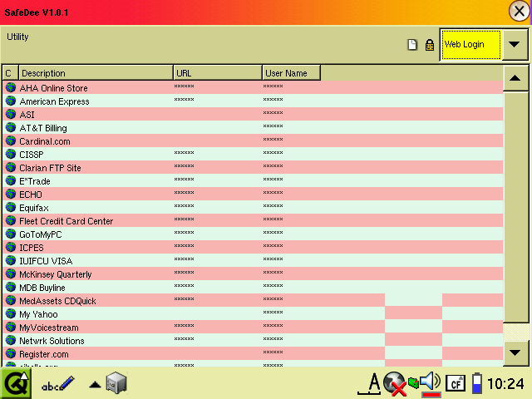This screenshot has width=532, height=399.
Task: Click globe icon beside E*Trade
Action: click(11, 180)
